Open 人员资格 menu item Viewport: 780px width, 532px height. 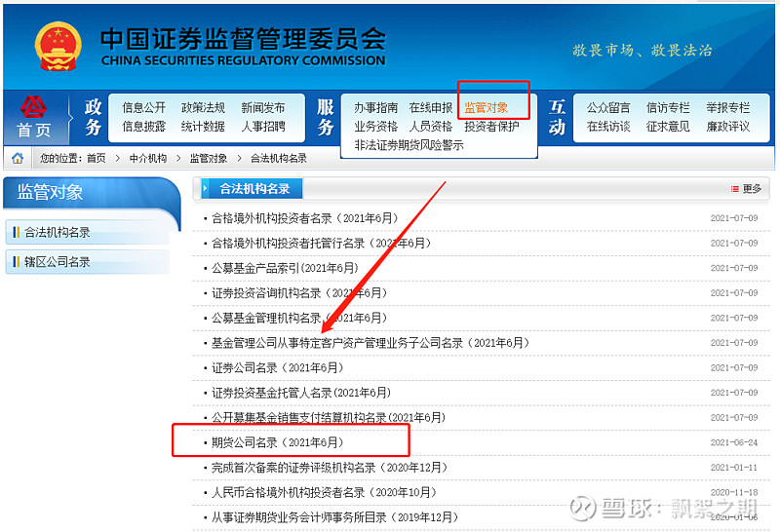(431, 127)
